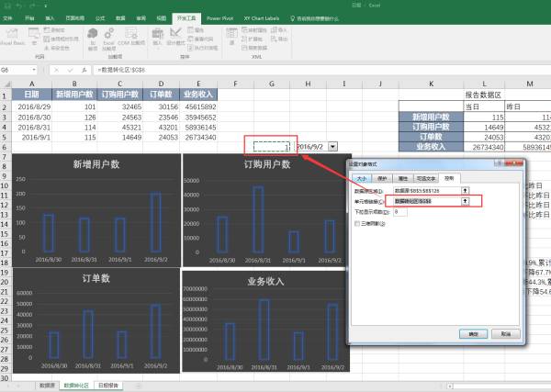Click XML Export (导出) button
The height and width of the screenshot is (392, 551).
click(x=279, y=39)
